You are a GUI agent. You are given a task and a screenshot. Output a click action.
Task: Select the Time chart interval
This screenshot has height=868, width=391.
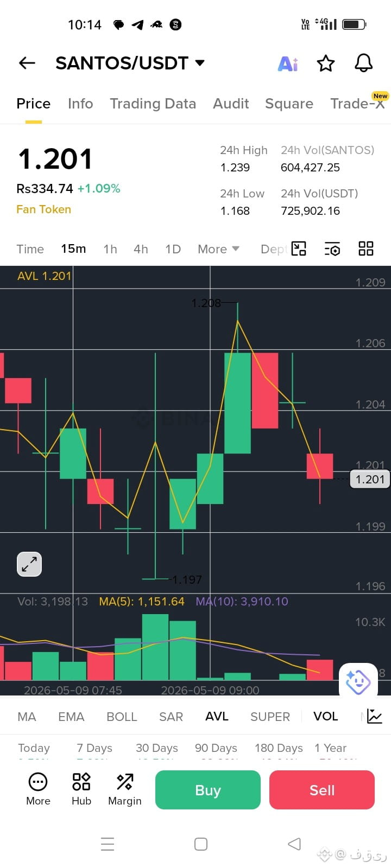(x=30, y=249)
